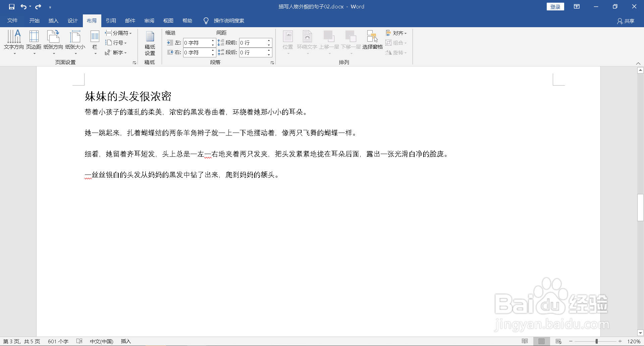Click the language 中文(中国) indicator
Viewport: 644px width, 346px height.
101,341
